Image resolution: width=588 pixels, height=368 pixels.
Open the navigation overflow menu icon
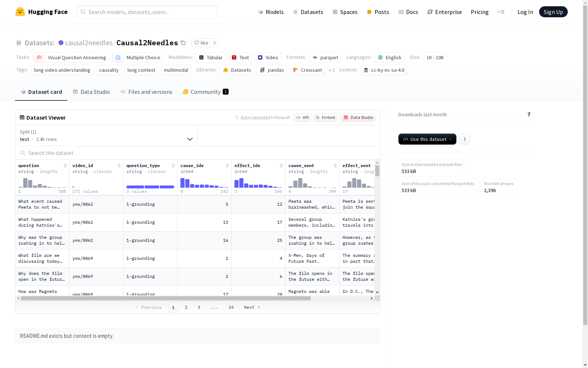click(501, 12)
